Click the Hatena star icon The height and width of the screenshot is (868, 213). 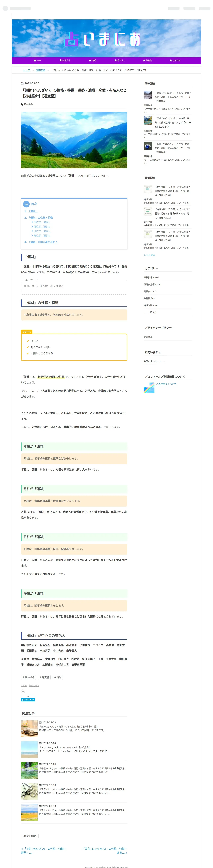23,691
